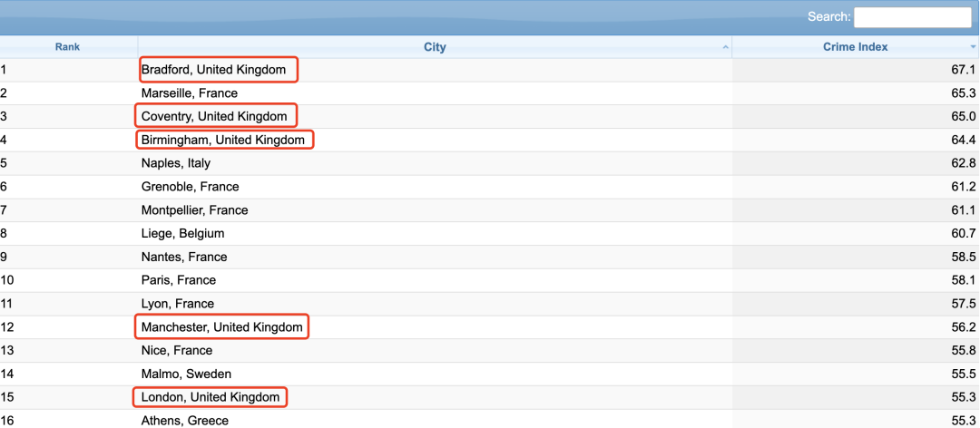Viewport: 980px width, 428px height.
Task: Sort table by City column header
Action: [435, 47]
